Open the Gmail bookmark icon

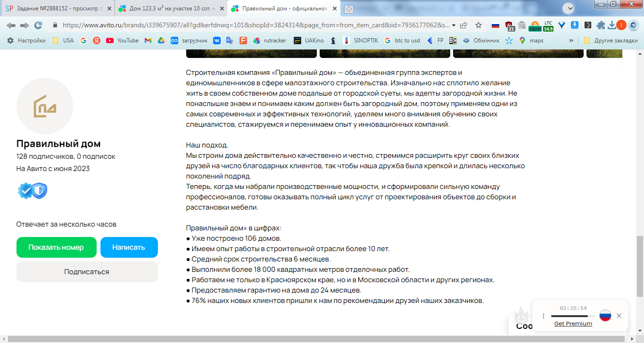coord(148,41)
